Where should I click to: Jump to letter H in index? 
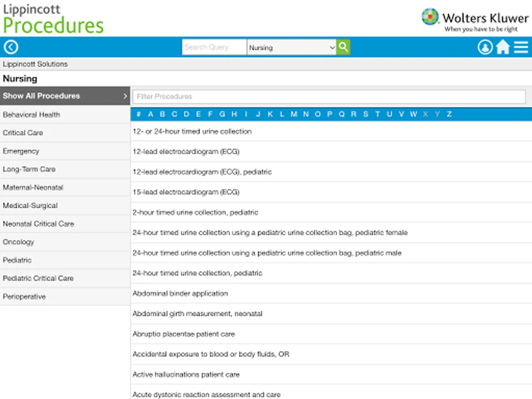point(234,114)
